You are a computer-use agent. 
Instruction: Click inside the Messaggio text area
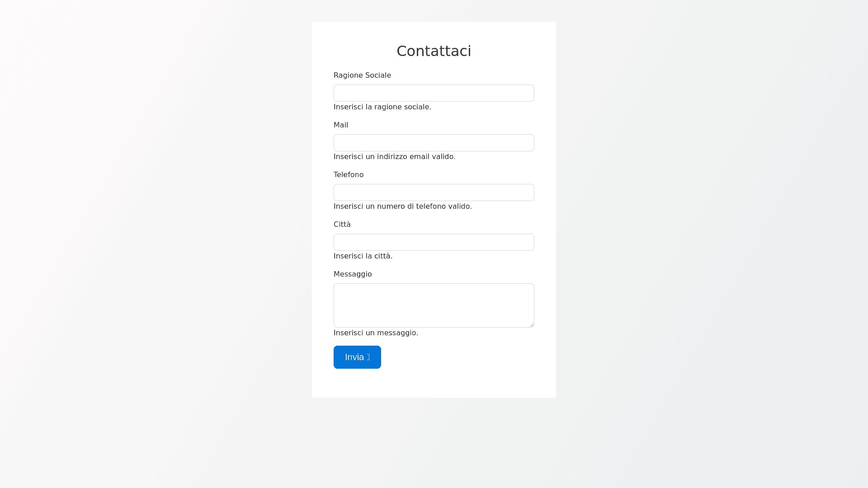tap(434, 305)
